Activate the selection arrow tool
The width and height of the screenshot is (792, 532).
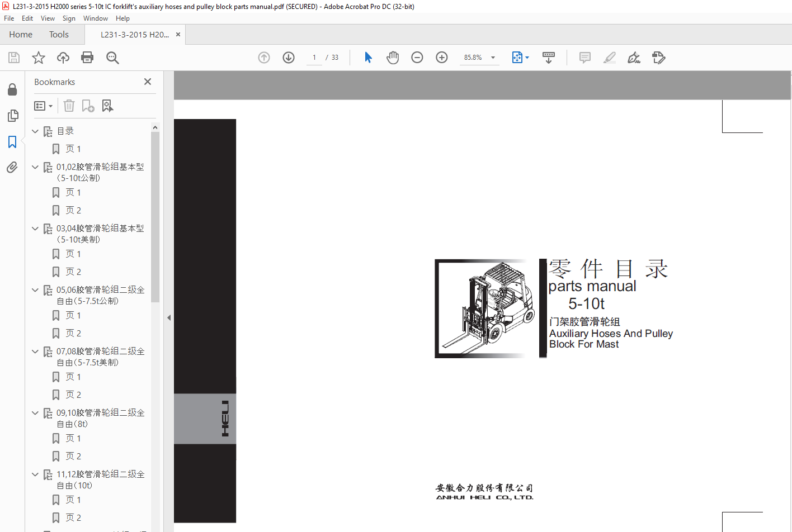click(x=368, y=58)
